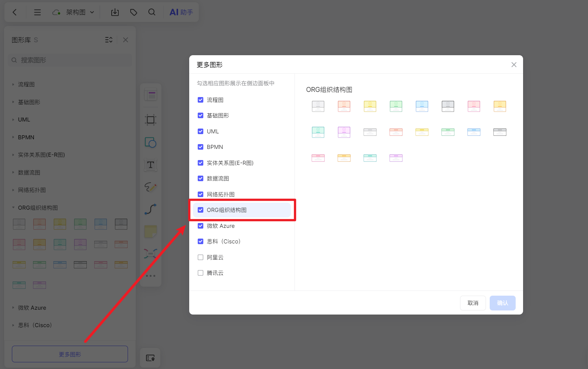Image resolution: width=588 pixels, height=369 pixels.
Task: Click the search magnifier icon in toolbar
Action: pos(152,12)
